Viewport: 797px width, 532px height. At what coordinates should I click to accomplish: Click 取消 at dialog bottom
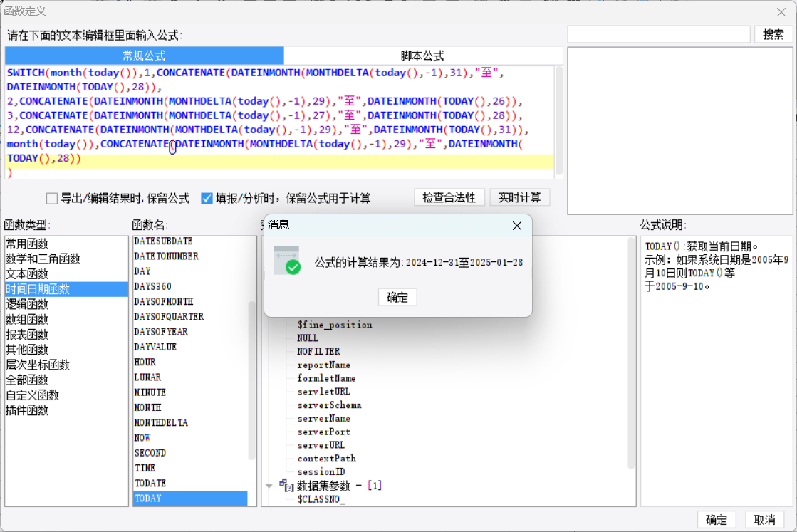(x=764, y=520)
